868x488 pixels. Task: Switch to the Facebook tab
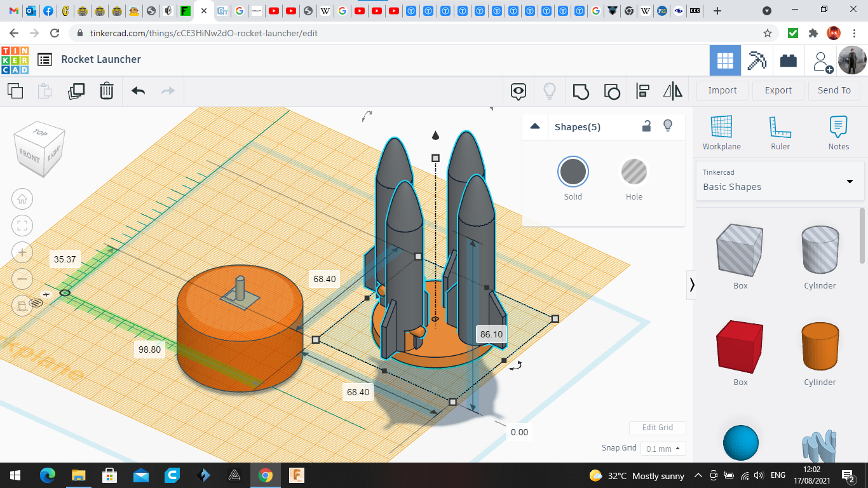click(x=48, y=11)
